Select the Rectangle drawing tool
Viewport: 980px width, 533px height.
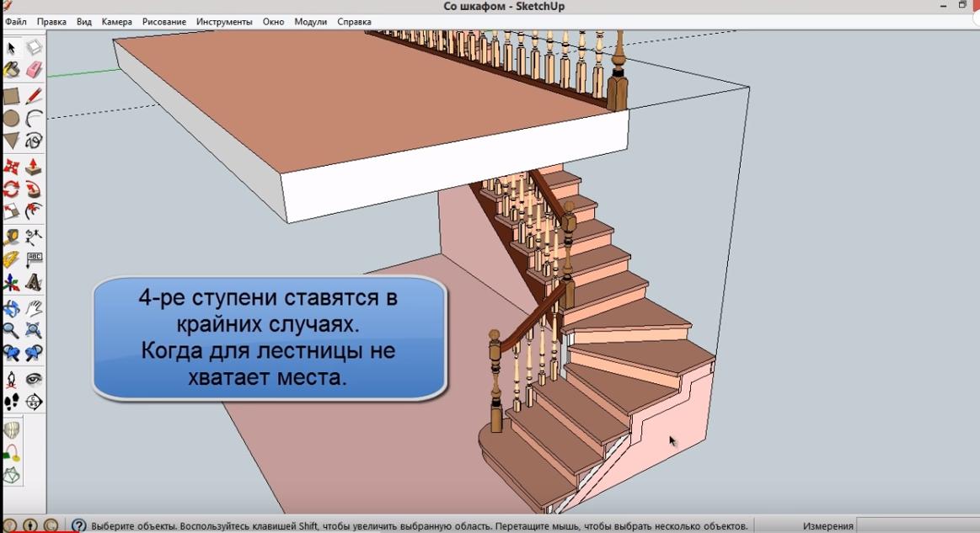click(x=12, y=96)
